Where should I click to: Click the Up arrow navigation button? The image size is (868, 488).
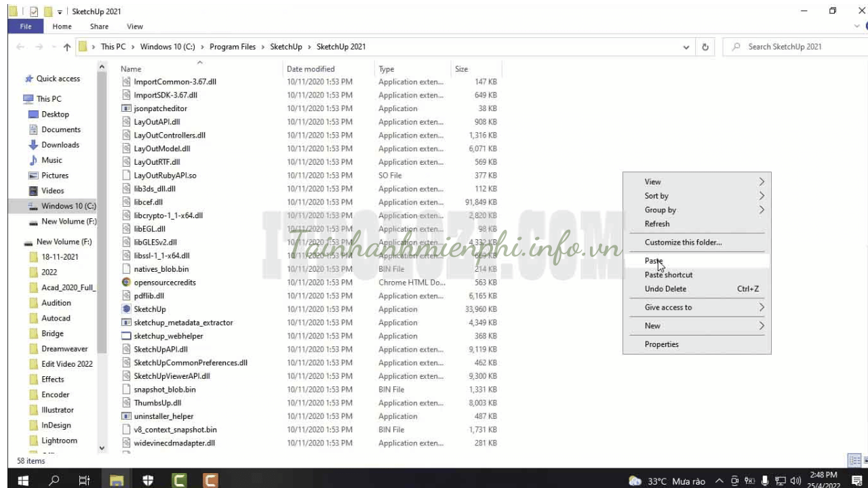click(66, 47)
